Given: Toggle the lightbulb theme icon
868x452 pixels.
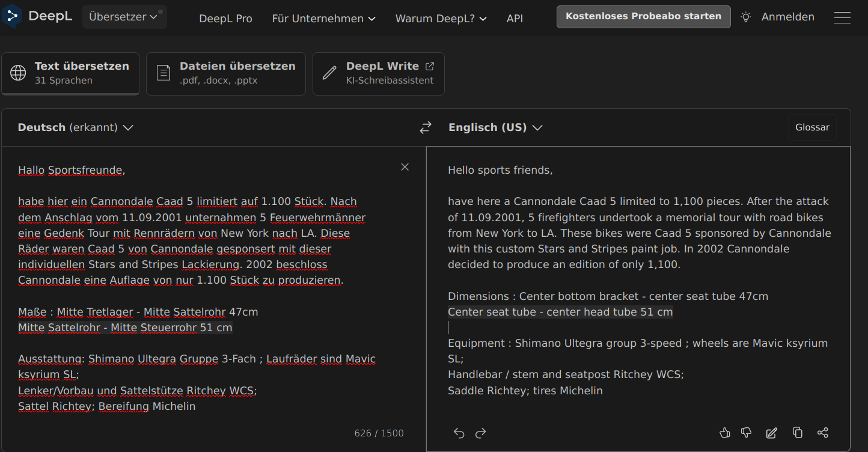Looking at the screenshot, I should tap(746, 17).
